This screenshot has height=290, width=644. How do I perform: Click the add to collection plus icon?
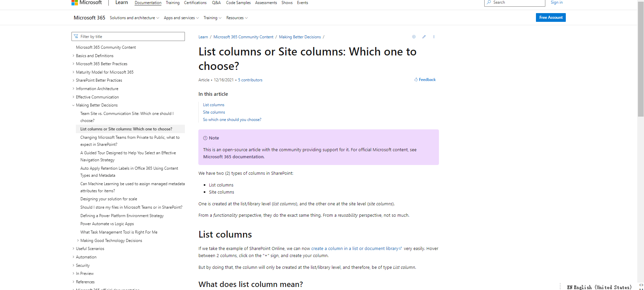414,37
